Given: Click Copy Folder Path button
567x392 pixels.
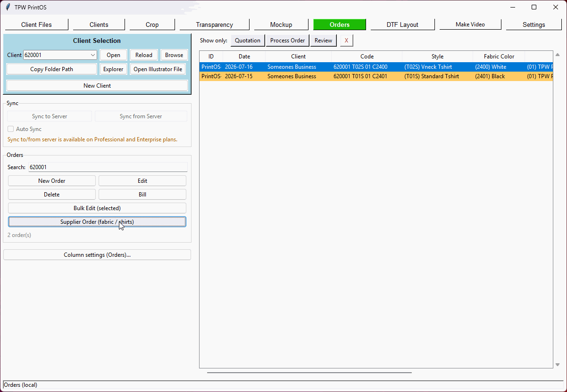Looking at the screenshot, I should tap(51, 69).
